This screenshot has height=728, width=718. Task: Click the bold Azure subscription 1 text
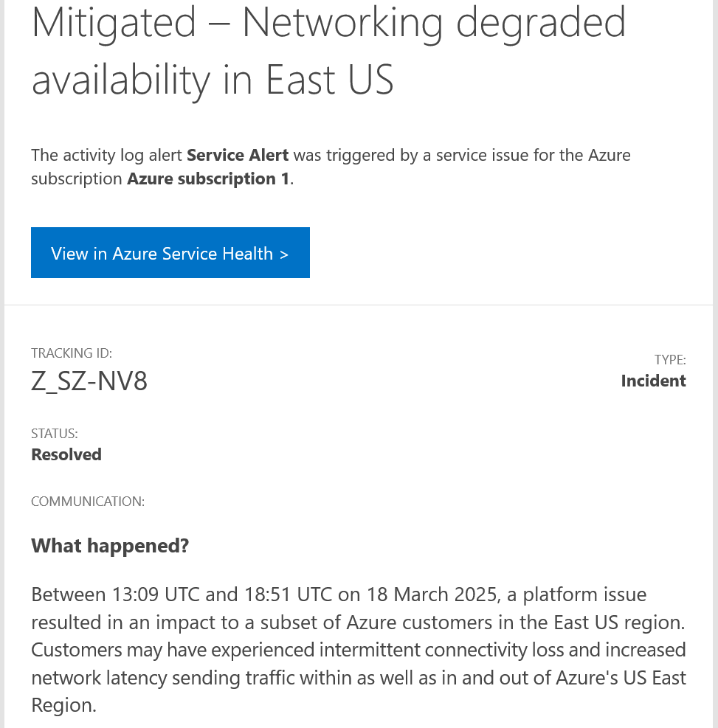[208, 178]
